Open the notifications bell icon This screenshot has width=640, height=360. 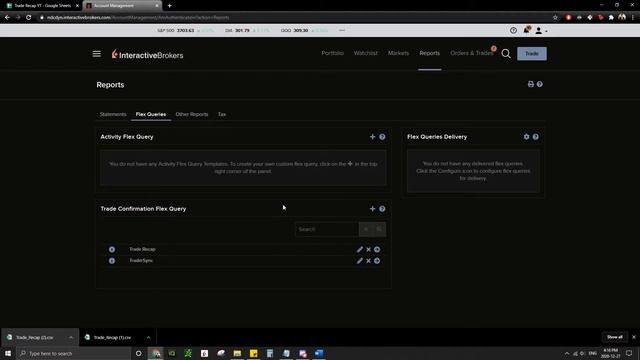pyautogui.click(x=527, y=30)
